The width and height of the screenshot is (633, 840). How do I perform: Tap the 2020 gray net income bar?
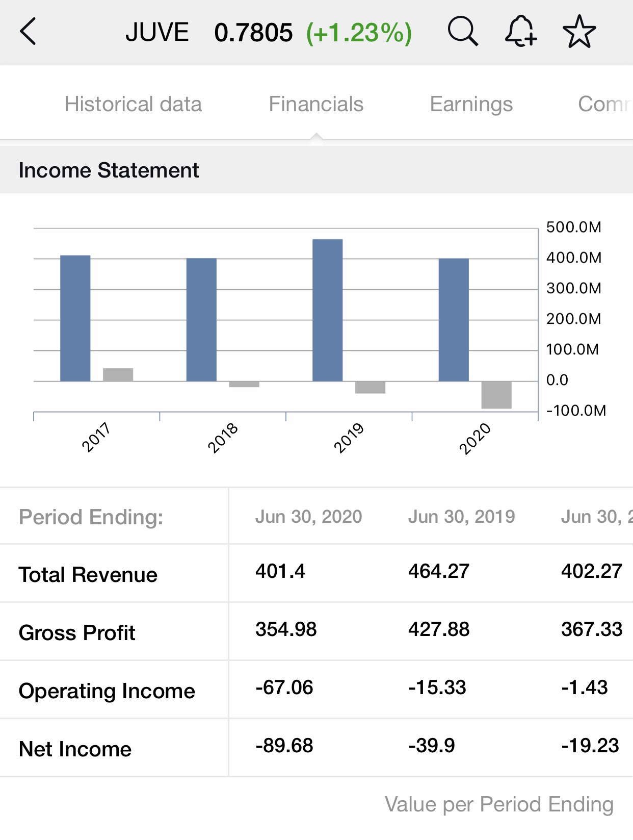click(x=496, y=395)
